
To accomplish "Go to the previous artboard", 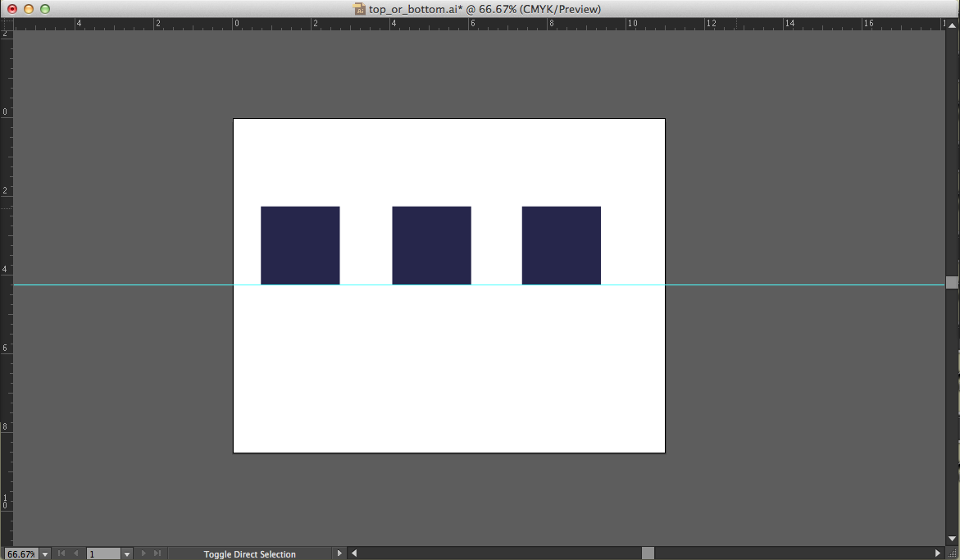I will pyautogui.click(x=76, y=553).
